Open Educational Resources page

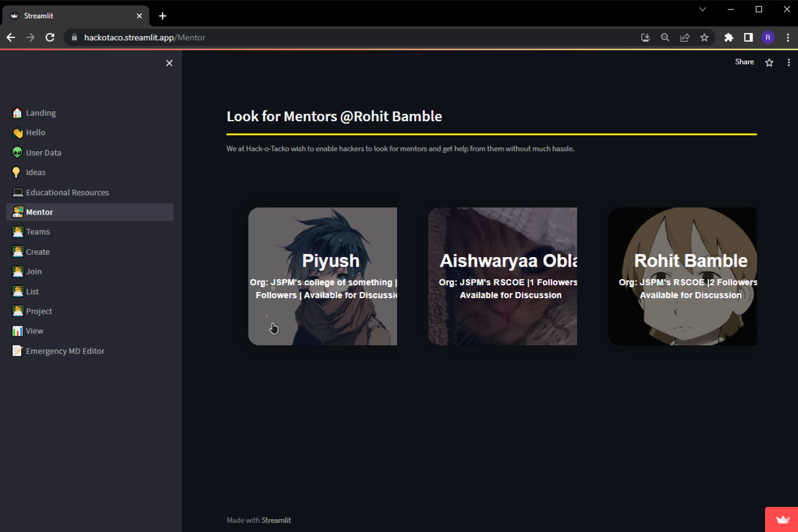(x=90, y=192)
